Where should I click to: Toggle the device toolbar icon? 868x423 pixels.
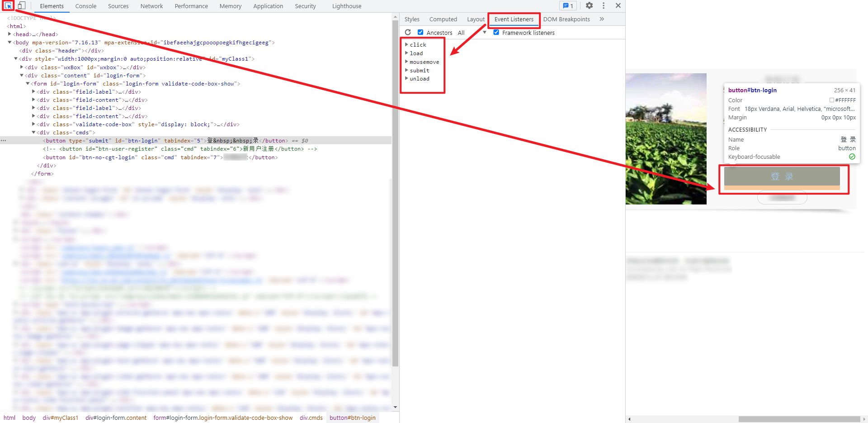[x=21, y=6]
